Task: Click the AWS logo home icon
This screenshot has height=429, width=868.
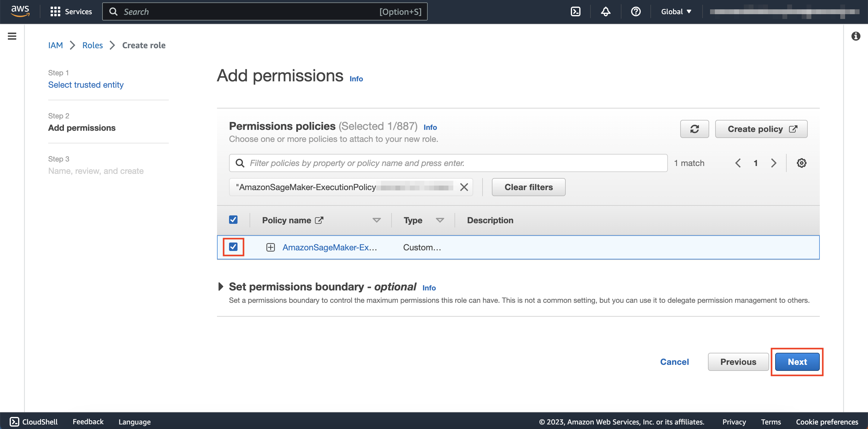Action: point(20,11)
